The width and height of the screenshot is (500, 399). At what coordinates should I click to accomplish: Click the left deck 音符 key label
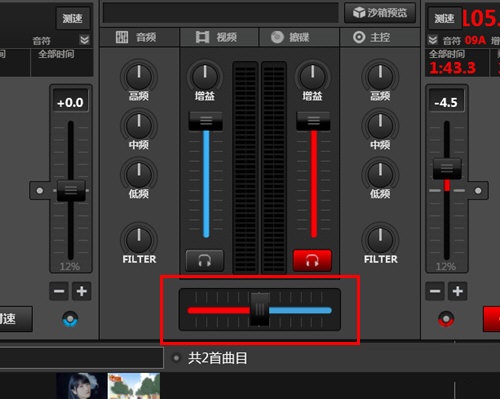[41, 41]
